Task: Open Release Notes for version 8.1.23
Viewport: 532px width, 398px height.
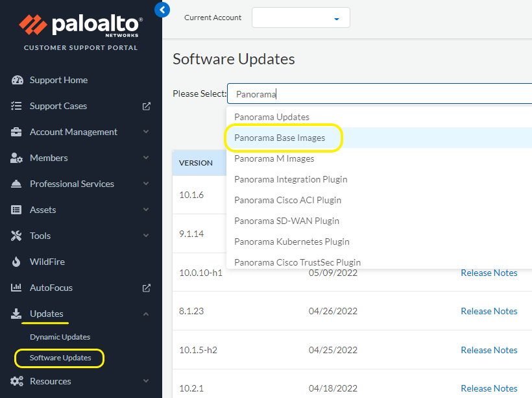Action: 489,311
